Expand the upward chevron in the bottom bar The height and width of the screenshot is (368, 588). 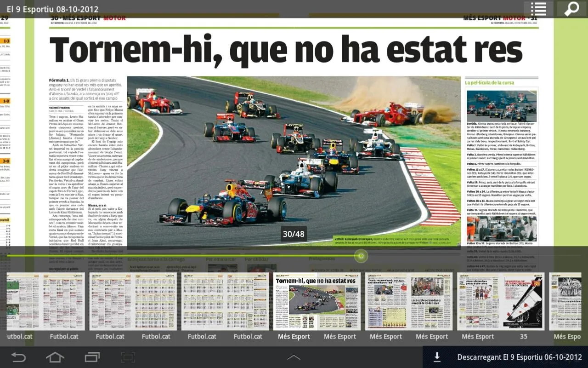click(x=294, y=357)
